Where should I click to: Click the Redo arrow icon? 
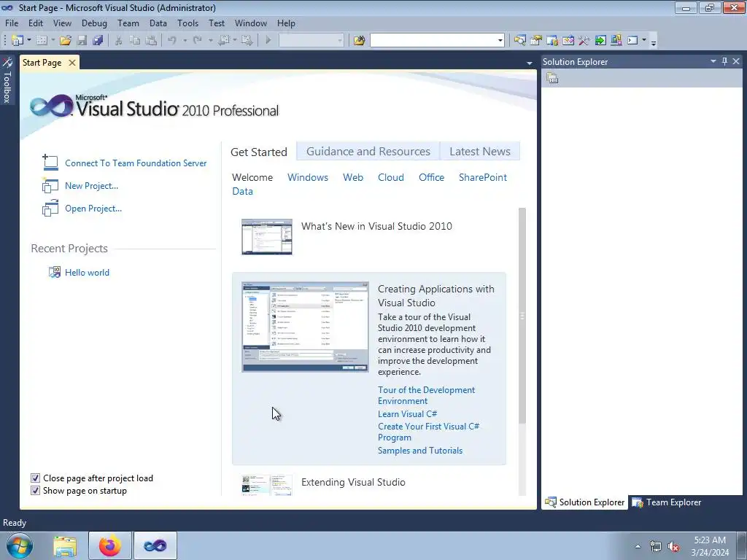point(197,41)
